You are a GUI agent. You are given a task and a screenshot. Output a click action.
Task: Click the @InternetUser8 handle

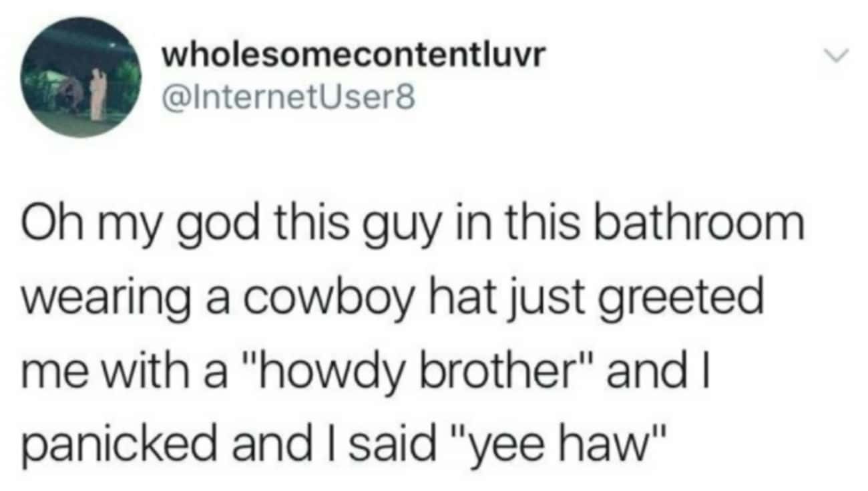point(288,100)
